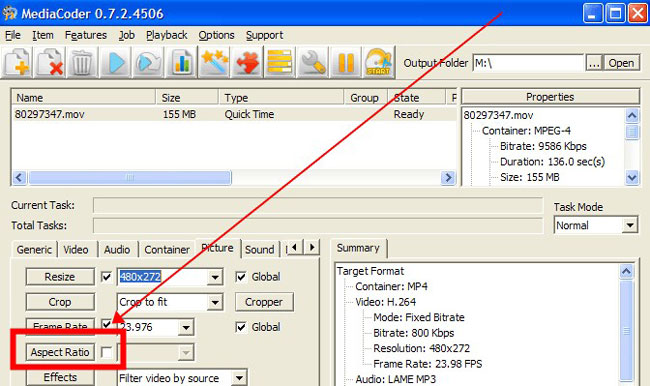The width and height of the screenshot is (650, 386).
Task: Open the Features menu
Action: [x=86, y=35]
